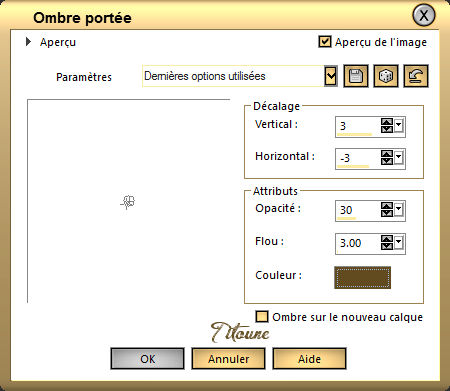Decrease the Vertical offset with down arrow
The image size is (450, 391).
[x=387, y=129]
